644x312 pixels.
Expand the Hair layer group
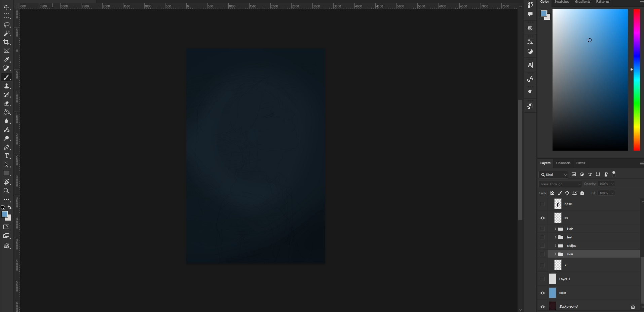click(555, 229)
